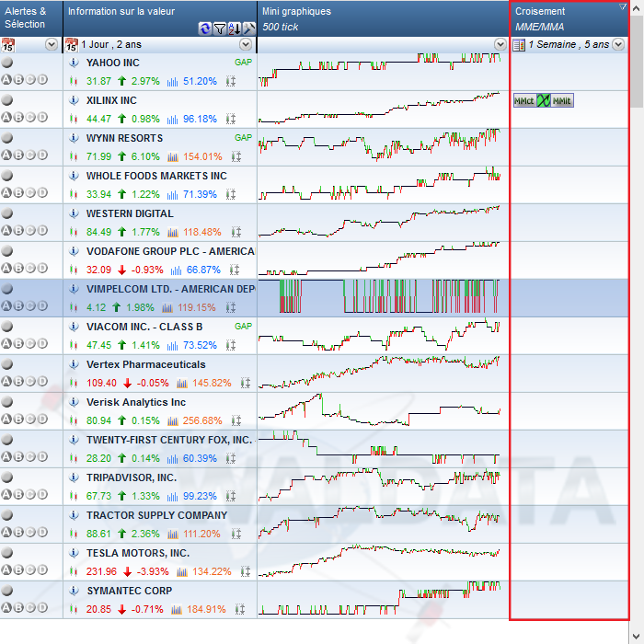Screen dimensions: 644x644
Task: Click candlestick icon on SYMANTEC CORP row
Action: (74, 609)
